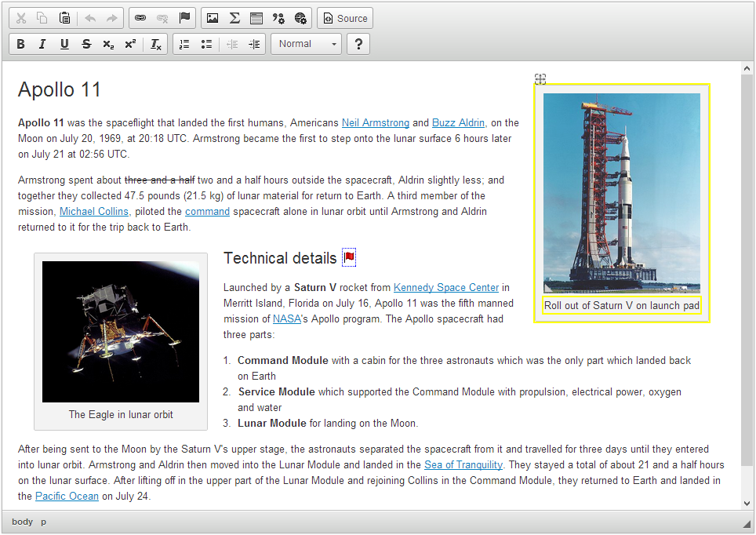Viewport: 756px width, 535px height.
Task: Click the Technical details heading
Action: pos(280,258)
